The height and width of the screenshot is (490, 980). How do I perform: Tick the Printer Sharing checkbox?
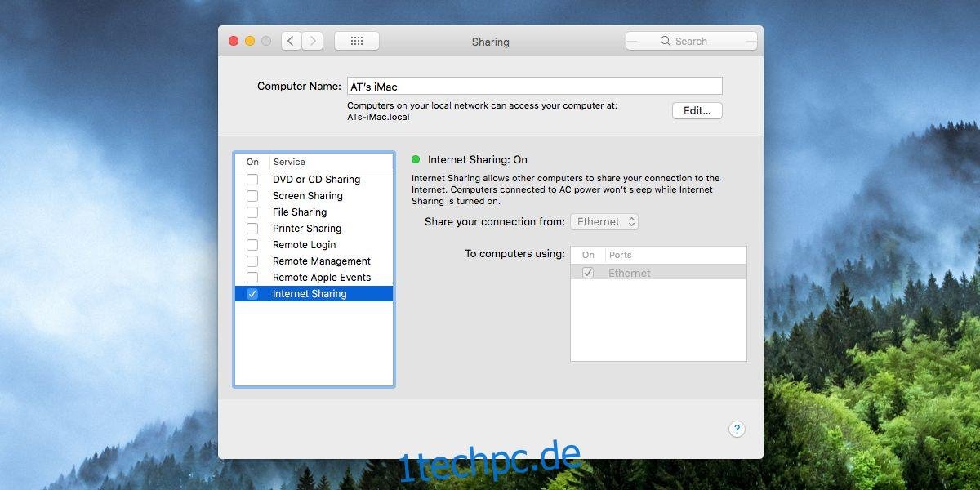pos(252,229)
